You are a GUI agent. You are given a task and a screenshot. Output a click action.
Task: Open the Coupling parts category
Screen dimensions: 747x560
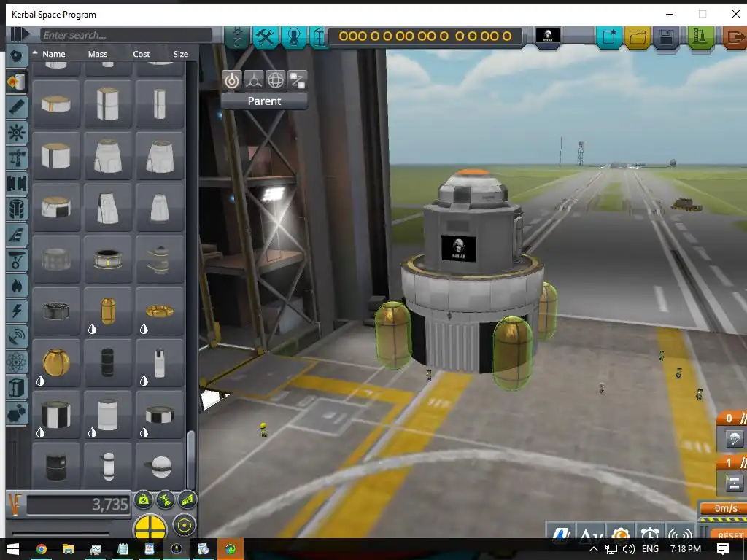click(x=18, y=183)
